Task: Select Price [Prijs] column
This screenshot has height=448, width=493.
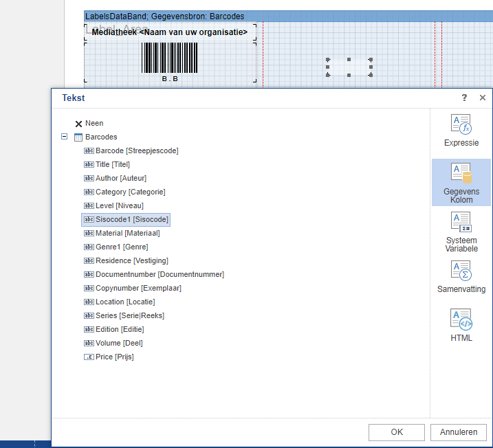Action: coord(114,357)
